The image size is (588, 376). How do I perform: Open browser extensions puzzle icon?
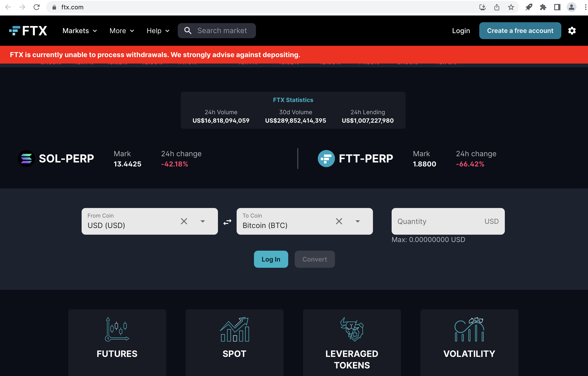click(543, 7)
